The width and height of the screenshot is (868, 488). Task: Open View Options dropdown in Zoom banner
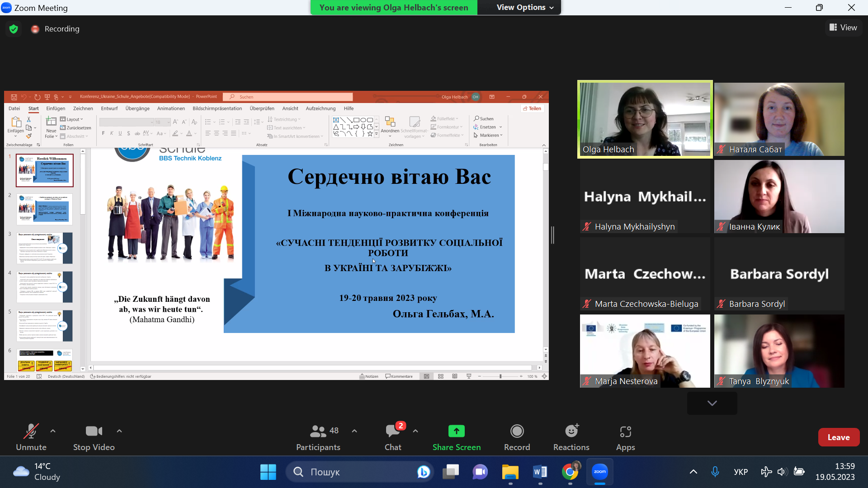coord(519,7)
